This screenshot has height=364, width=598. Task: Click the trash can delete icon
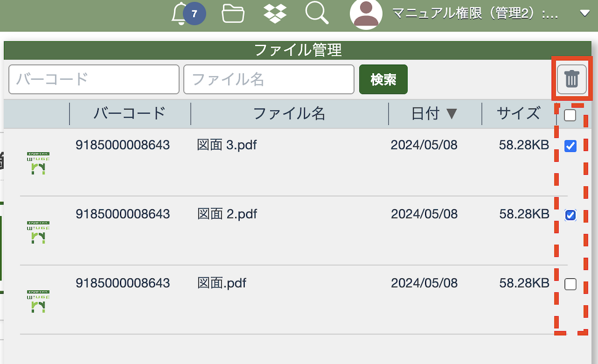572,79
